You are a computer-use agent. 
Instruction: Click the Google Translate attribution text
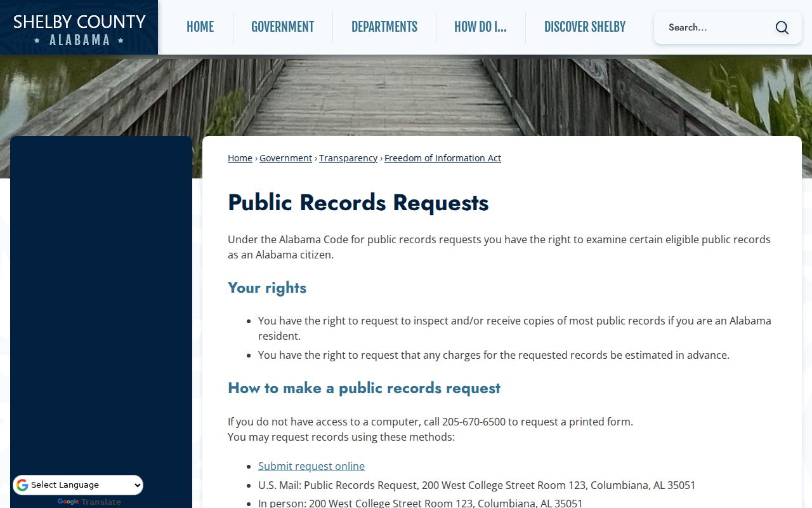tap(89, 502)
